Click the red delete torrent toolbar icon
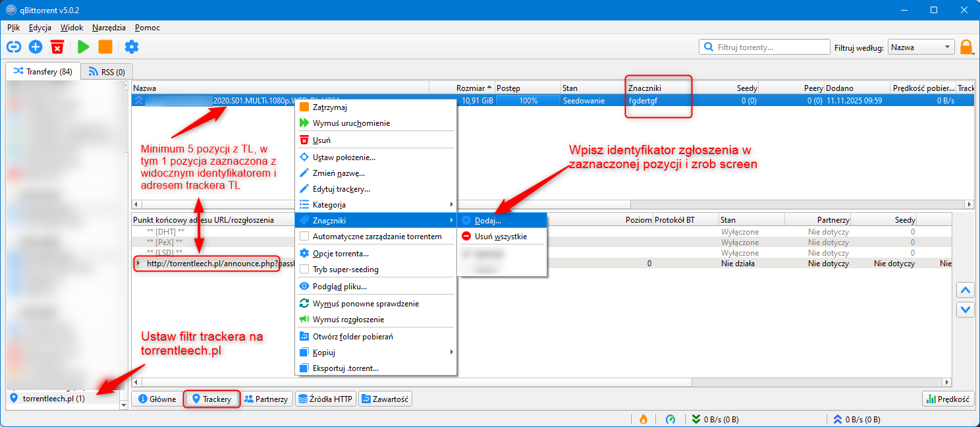The image size is (980, 427). click(x=57, y=47)
